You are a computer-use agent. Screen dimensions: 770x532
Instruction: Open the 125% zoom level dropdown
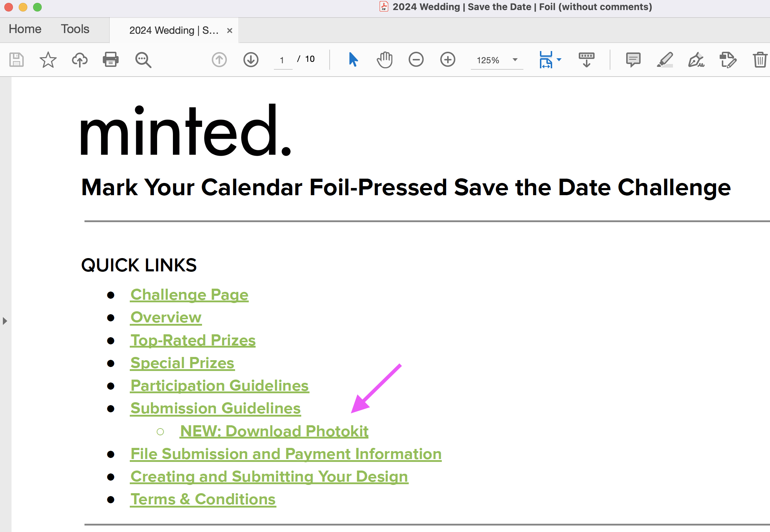(515, 60)
